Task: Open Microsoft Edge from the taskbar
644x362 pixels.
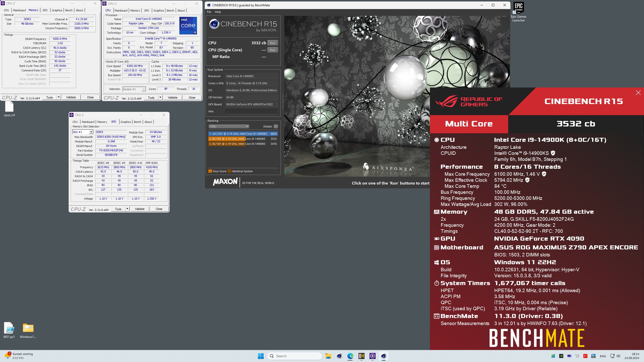Action: [350, 356]
